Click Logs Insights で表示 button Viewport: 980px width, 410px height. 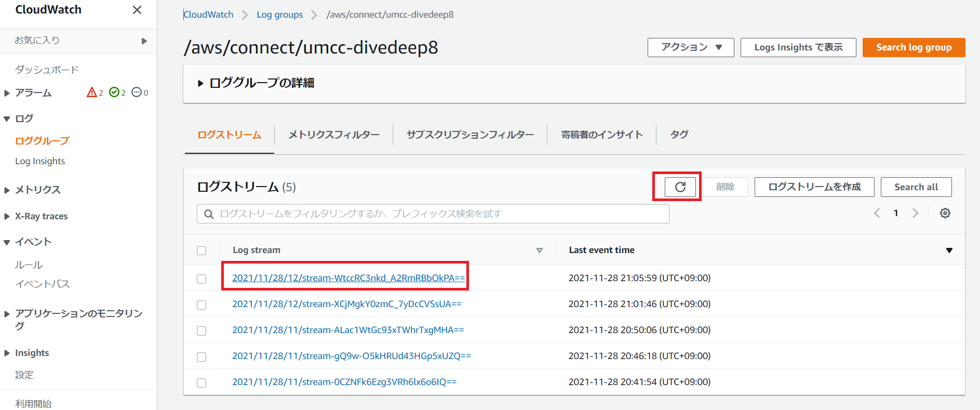click(x=798, y=47)
